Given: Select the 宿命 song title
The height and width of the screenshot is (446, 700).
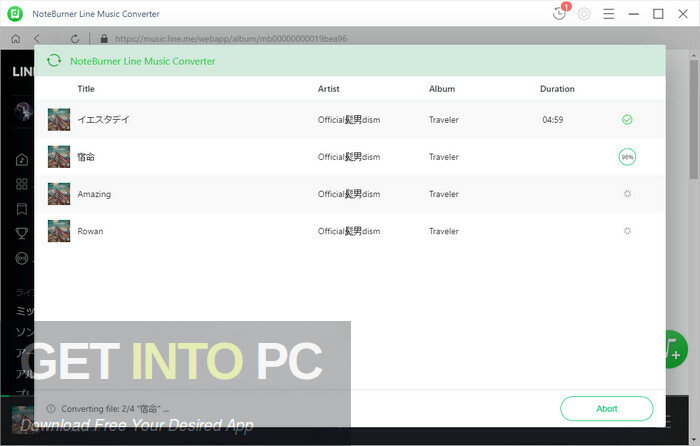Looking at the screenshot, I should pyautogui.click(x=86, y=157).
